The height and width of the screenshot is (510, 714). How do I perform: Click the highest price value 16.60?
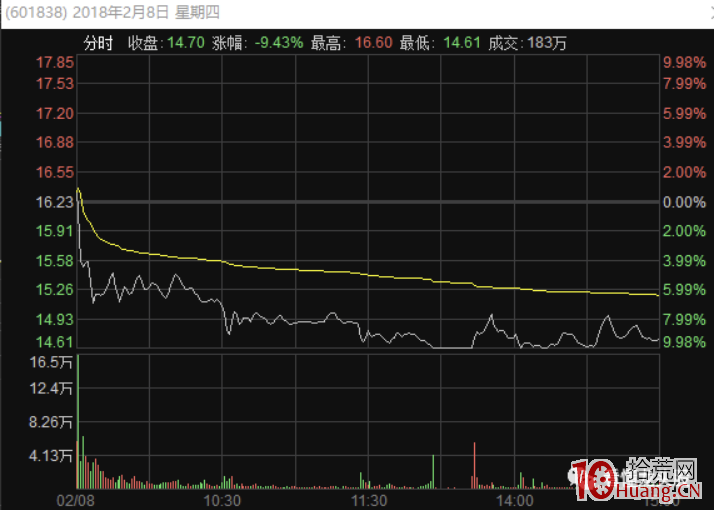click(373, 43)
